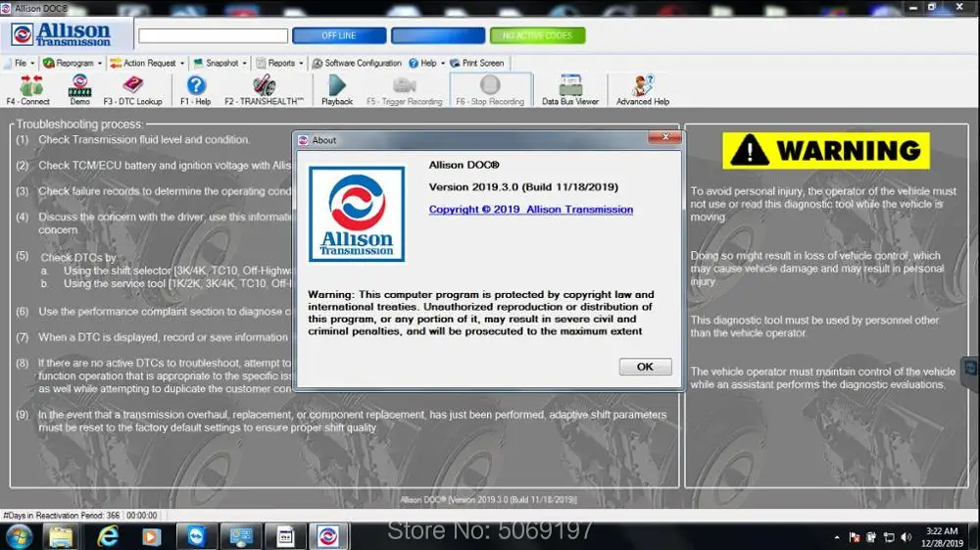This screenshot has height=550, width=980.
Task: Start Playback from the toolbar
Action: 337,89
